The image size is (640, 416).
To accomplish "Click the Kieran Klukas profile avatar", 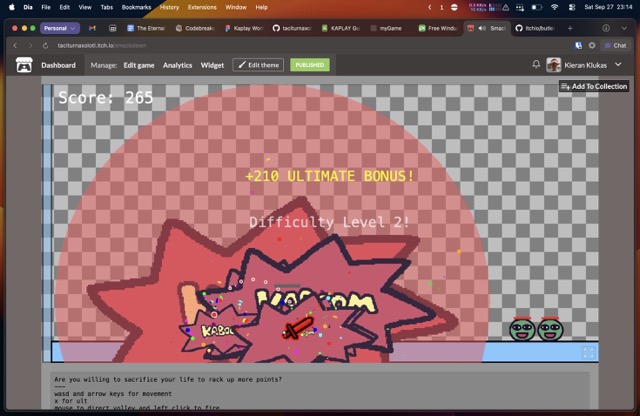I will pyautogui.click(x=553, y=65).
